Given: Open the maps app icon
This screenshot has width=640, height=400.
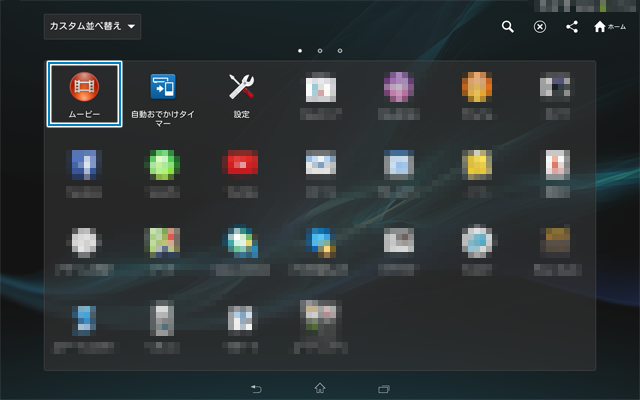Looking at the screenshot, I should tap(163, 241).
